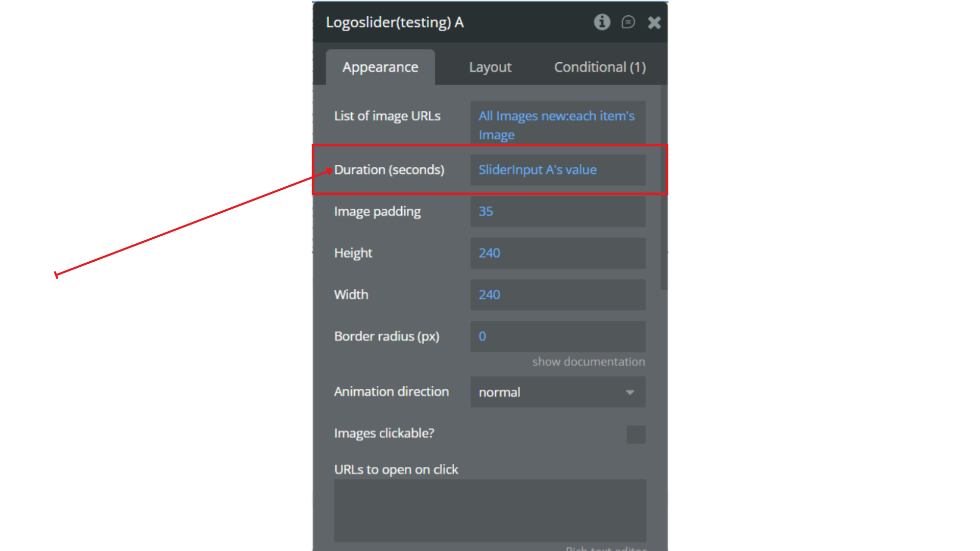Open the Layout tab
The width and height of the screenshot is (980, 551).
coord(490,67)
